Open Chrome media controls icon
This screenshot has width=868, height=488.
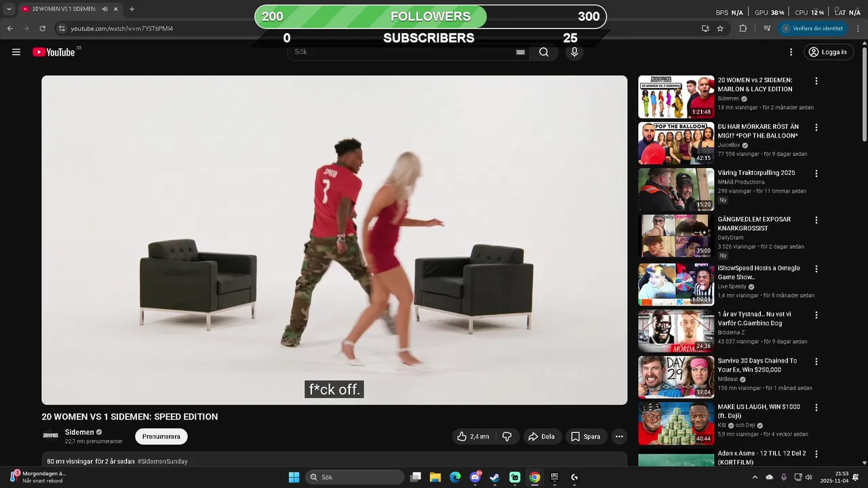click(x=767, y=28)
